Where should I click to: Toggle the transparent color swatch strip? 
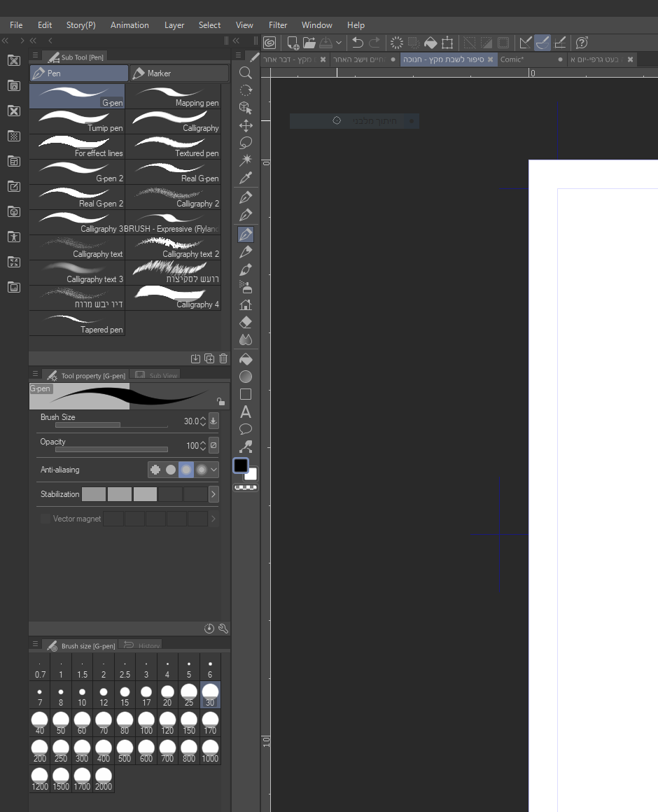(246, 487)
